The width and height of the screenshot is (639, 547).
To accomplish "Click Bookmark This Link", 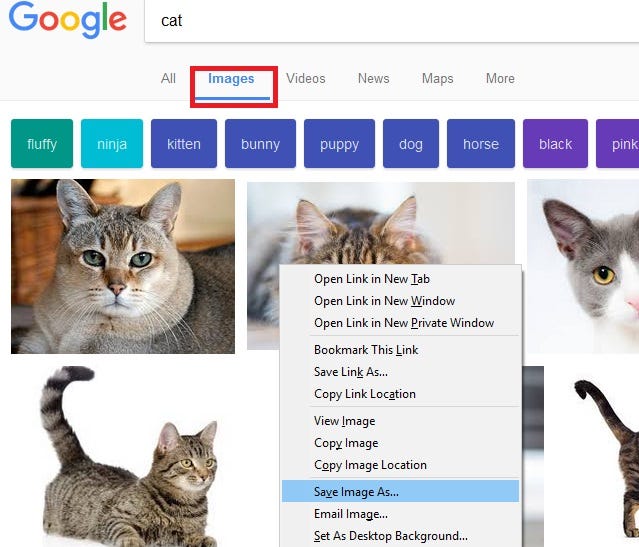I will (x=400, y=350).
